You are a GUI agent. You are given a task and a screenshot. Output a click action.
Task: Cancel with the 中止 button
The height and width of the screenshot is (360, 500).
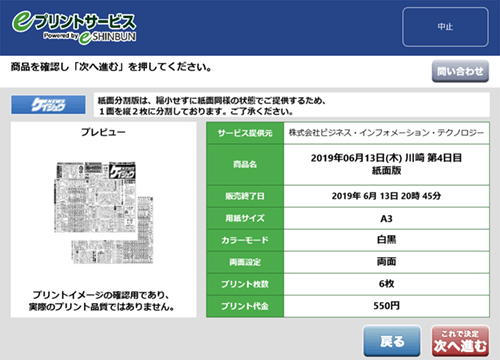[445, 27]
